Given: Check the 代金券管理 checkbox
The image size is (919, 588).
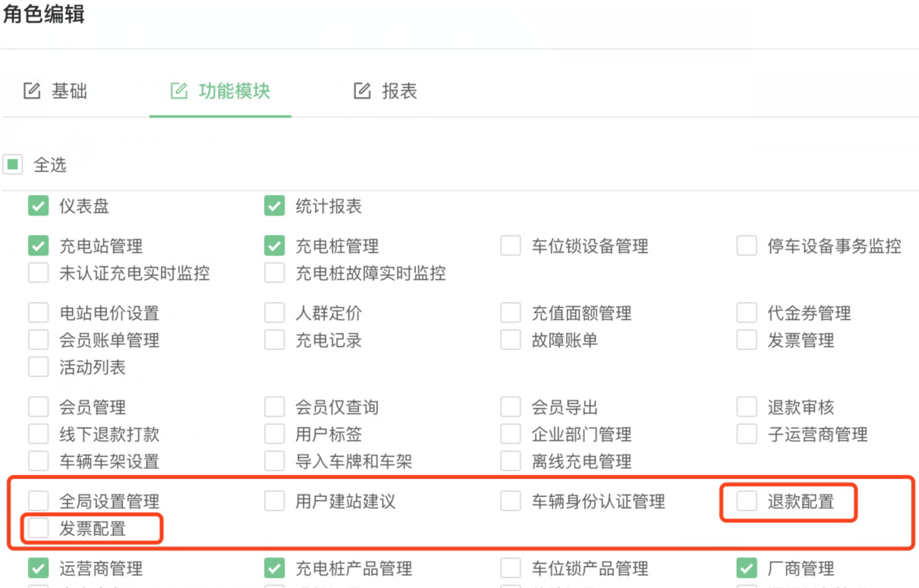Looking at the screenshot, I should point(747,313).
